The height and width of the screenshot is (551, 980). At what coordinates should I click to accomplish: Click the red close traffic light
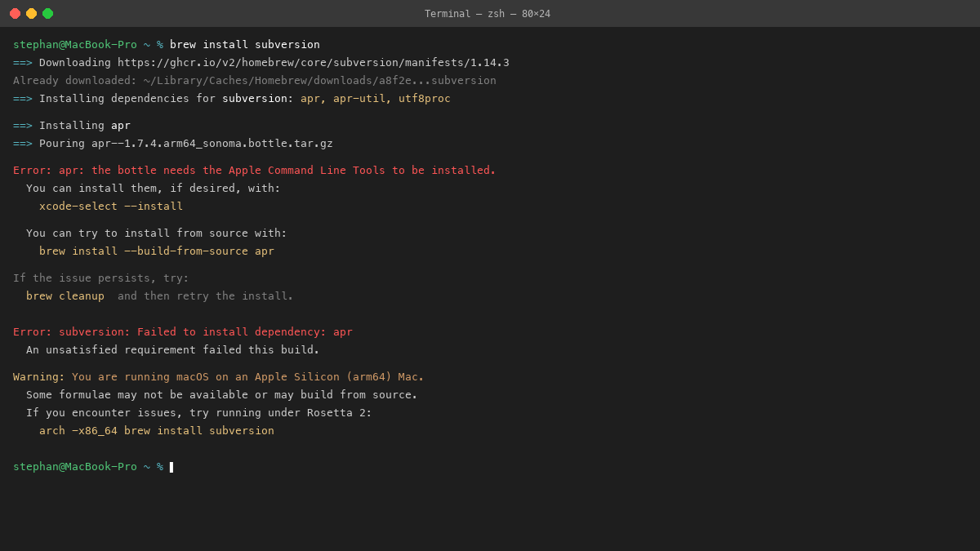15,13
